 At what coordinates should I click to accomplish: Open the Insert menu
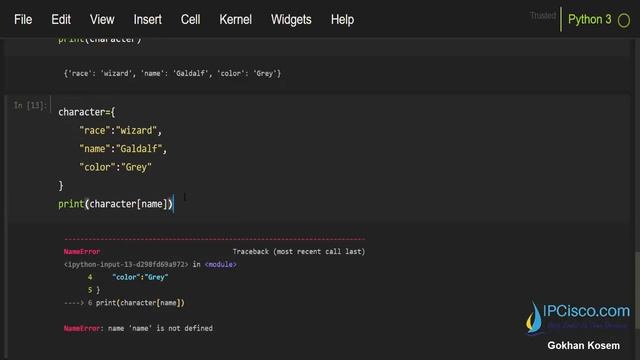[147, 20]
